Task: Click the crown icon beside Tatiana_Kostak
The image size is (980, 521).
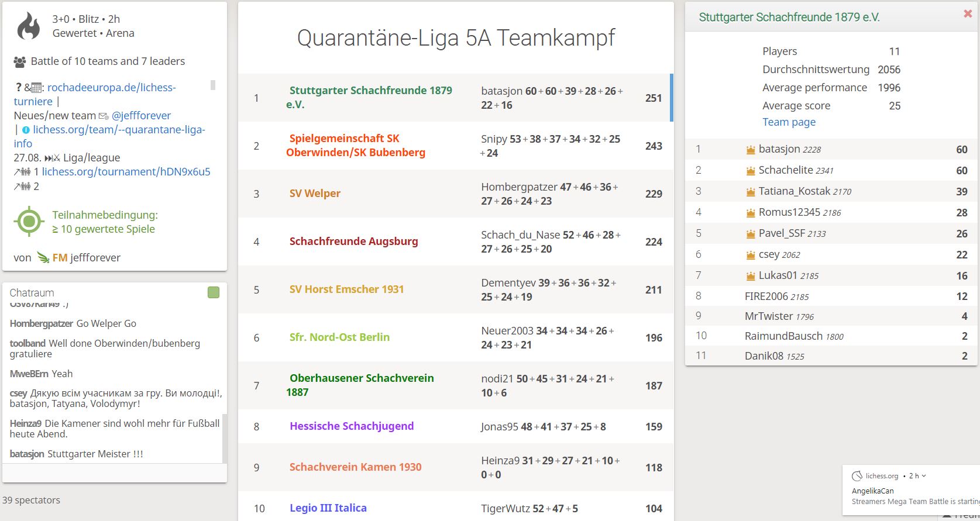Action: pyautogui.click(x=751, y=192)
